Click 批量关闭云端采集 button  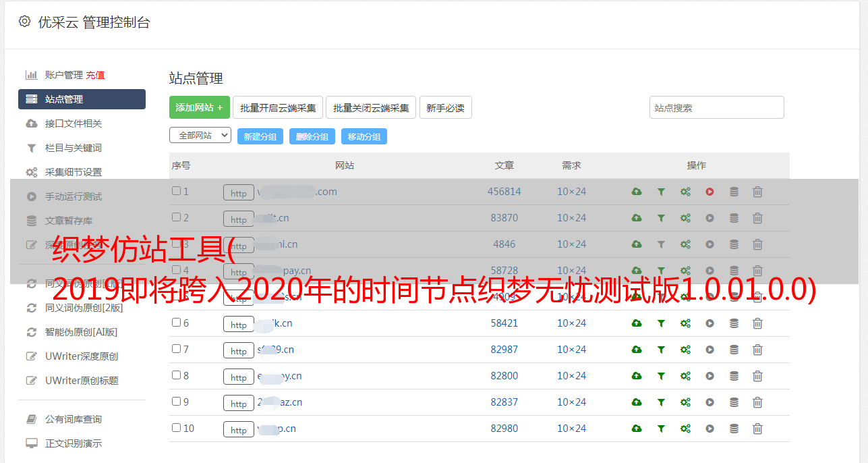371,107
